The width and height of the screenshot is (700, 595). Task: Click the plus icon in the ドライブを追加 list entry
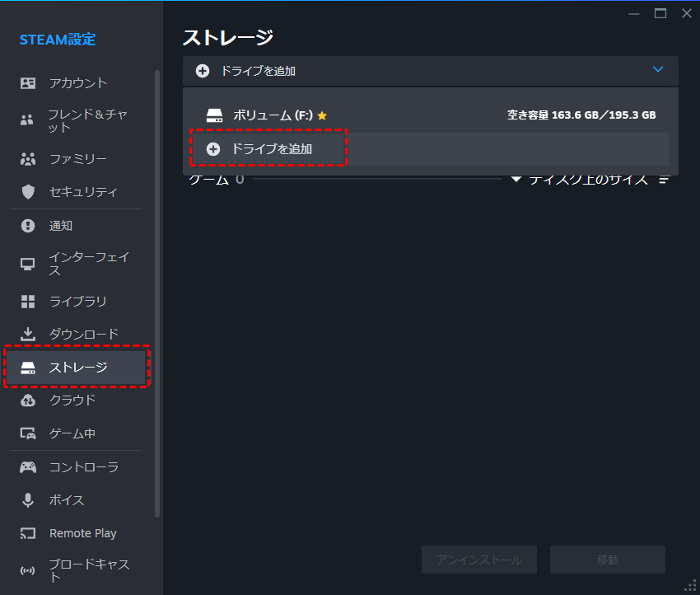(213, 148)
